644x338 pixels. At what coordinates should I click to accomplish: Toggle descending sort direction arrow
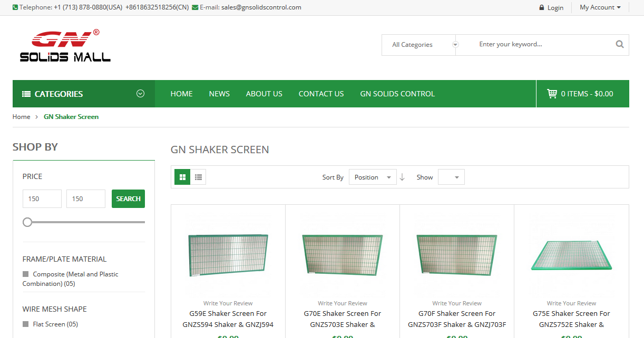click(402, 177)
